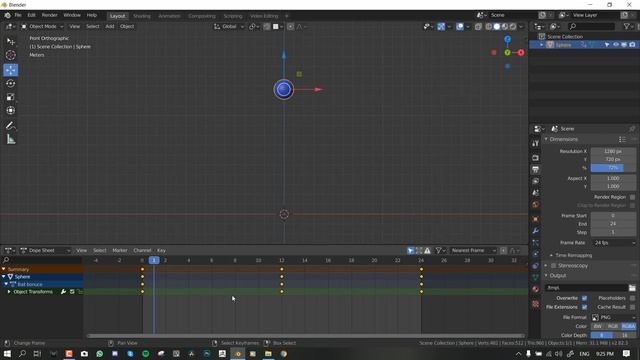Open the Render properties tab
Screen dimensions: 640x360
point(536,158)
